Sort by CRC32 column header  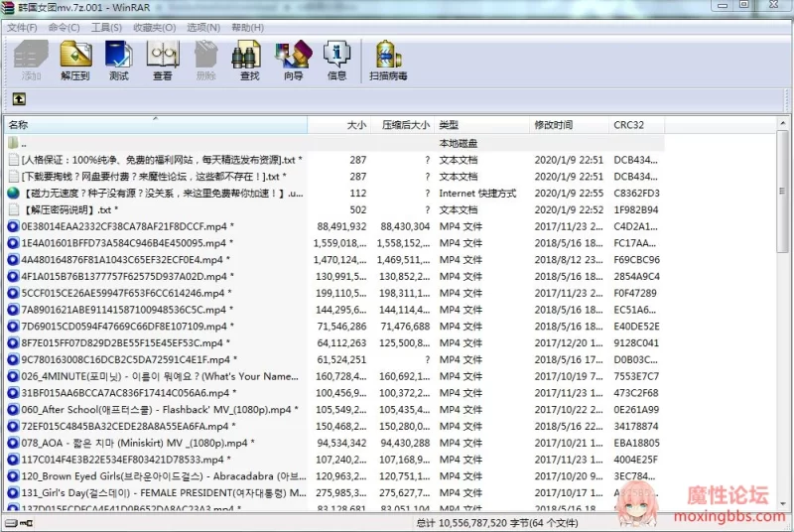(636, 125)
